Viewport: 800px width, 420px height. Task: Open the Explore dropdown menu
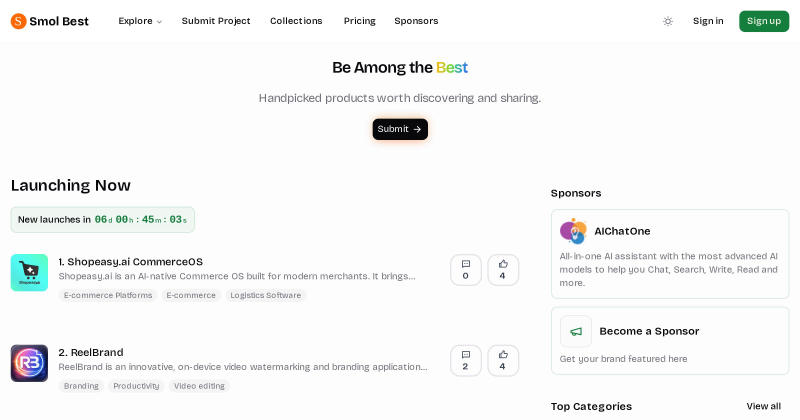tap(140, 21)
